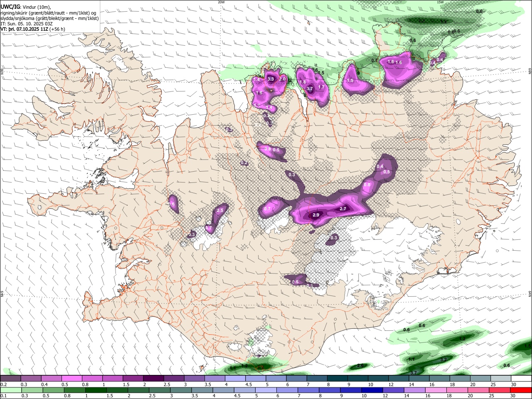The image size is (532, 399).
Task: Select the light pink rain legend swatch starting at 16
Action: [x=435, y=390]
